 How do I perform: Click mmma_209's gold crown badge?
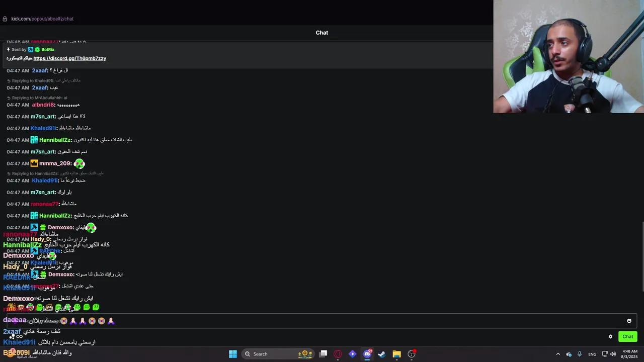click(x=34, y=163)
